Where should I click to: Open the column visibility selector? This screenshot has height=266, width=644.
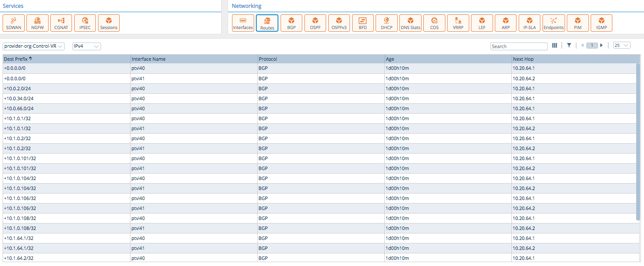pyautogui.click(x=555, y=46)
